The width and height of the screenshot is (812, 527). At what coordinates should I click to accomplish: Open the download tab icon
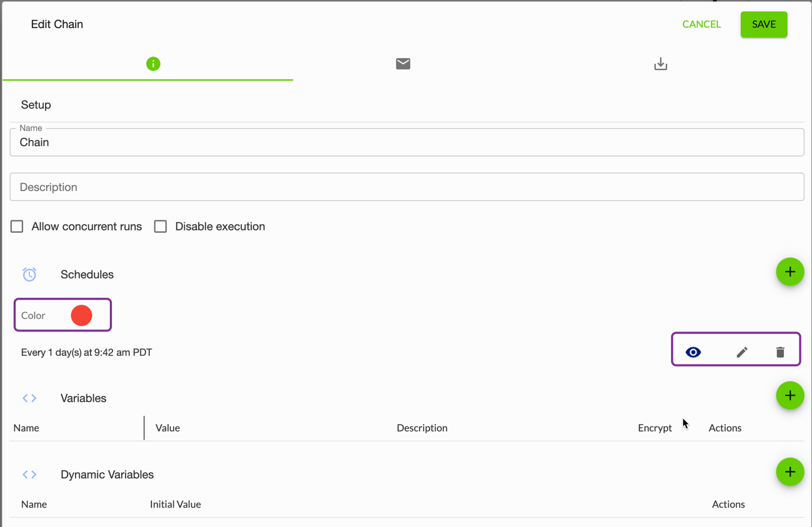tap(660, 64)
